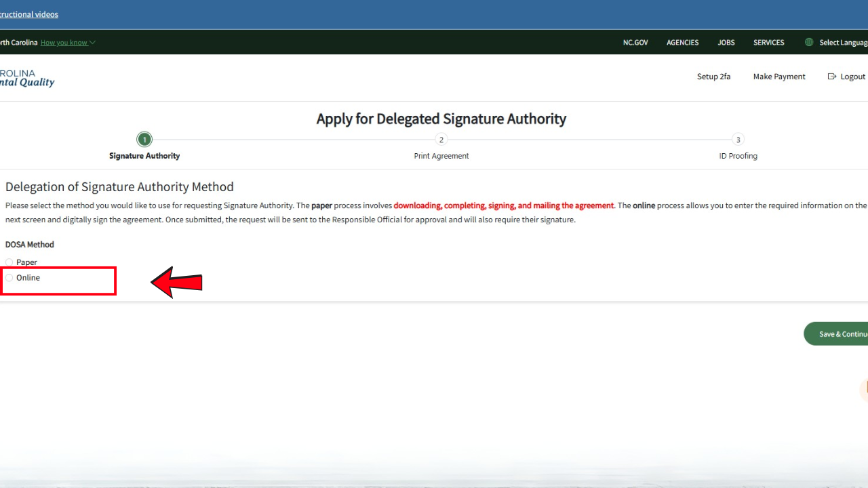Click the red downloading, completing, signing text
This screenshot has width=868, height=488.
point(504,205)
